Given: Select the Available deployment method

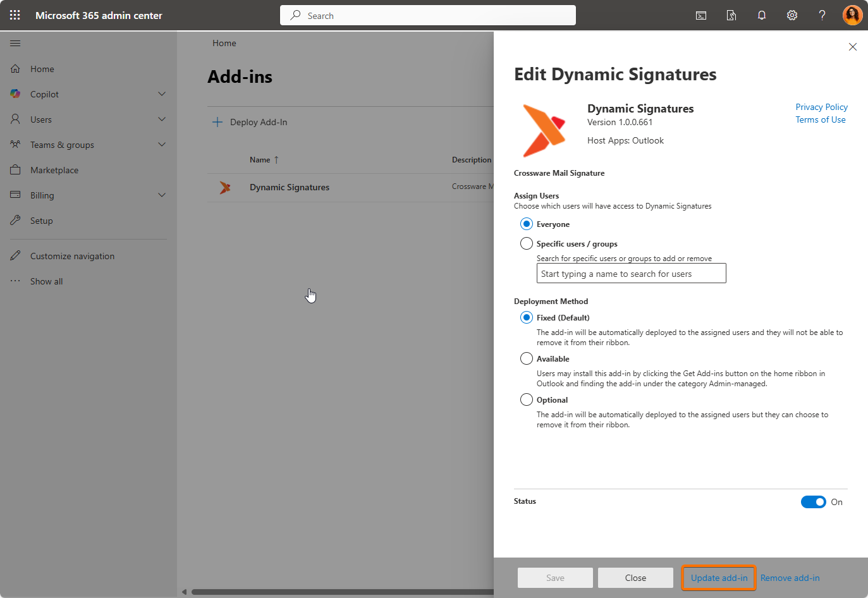Looking at the screenshot, I should click(527, 358).
